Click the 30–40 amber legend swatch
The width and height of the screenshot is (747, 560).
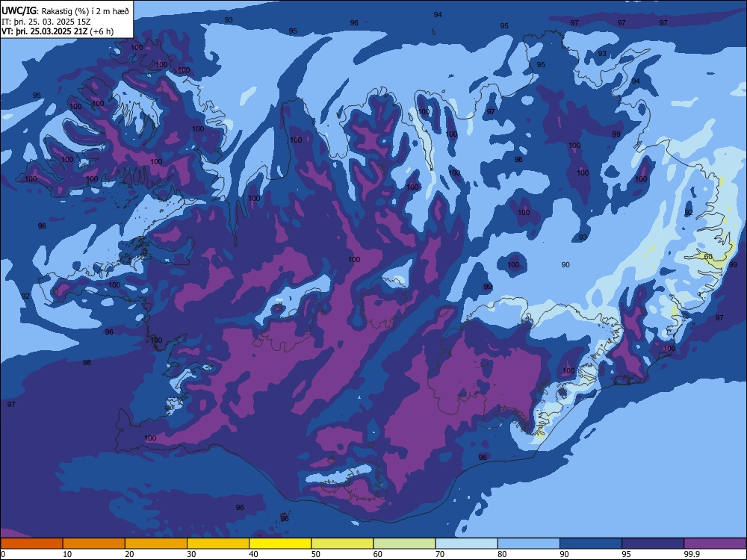[x=218, y=544]
